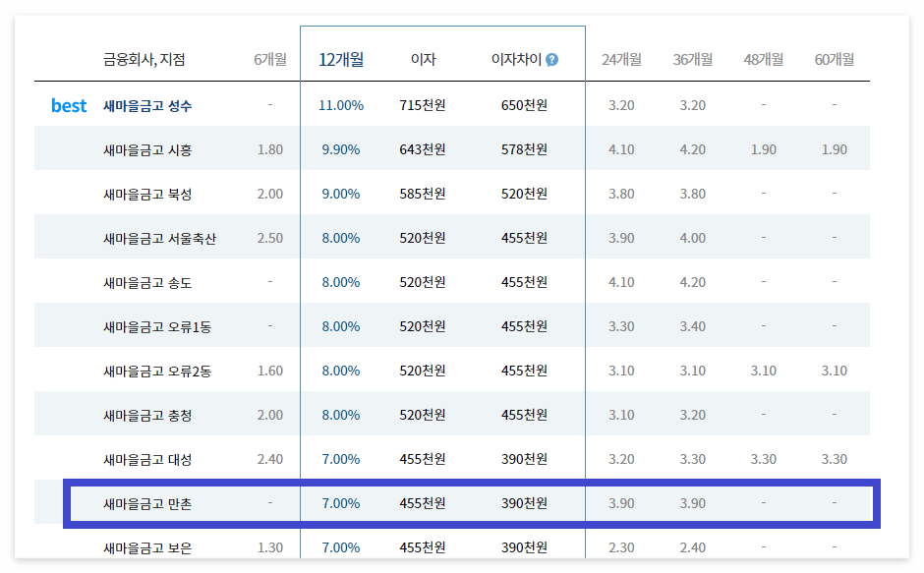Viewport: 924px width, 573px height.
Task: Open the 새마을금고 오류1동 branch link
Action: coord(157,326)
